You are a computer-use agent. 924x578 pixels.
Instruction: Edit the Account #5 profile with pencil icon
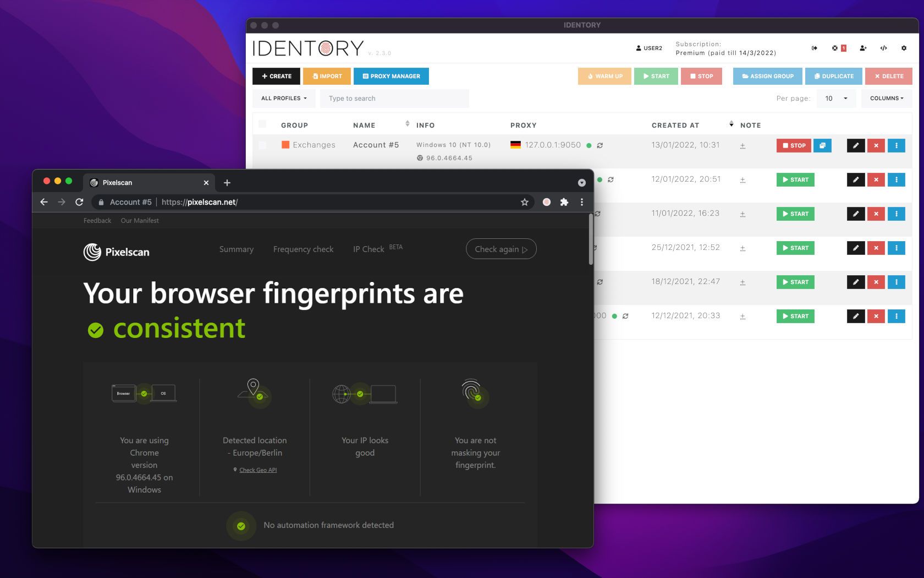(855, 146)
